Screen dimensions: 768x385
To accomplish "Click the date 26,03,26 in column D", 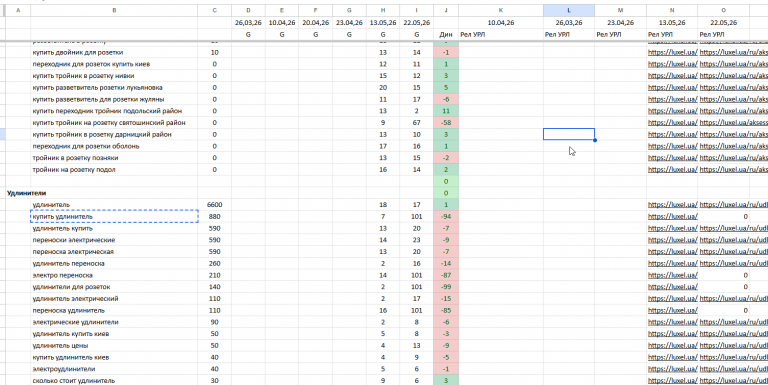I will (248, 23).
